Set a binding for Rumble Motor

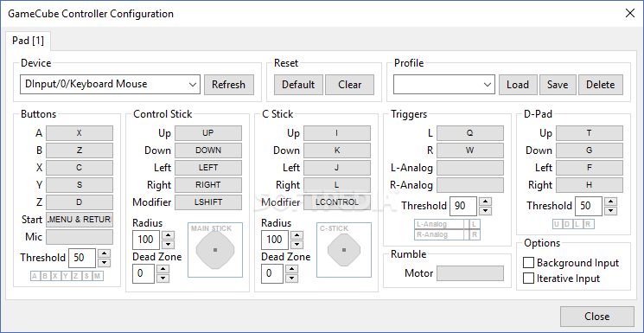(x=470, y=273)
